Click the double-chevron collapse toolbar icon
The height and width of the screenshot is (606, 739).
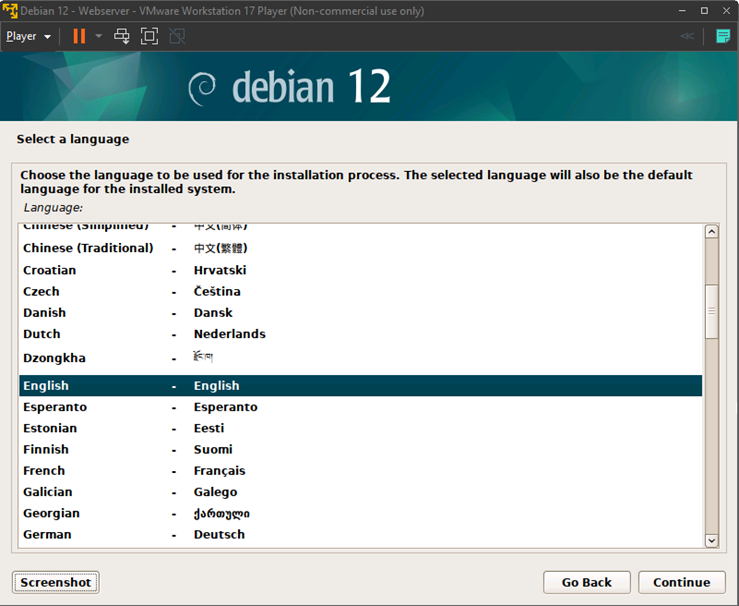(687, 36)
